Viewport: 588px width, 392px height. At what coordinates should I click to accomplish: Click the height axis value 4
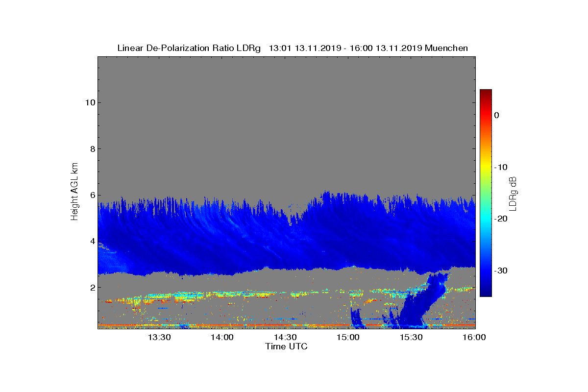92,241
